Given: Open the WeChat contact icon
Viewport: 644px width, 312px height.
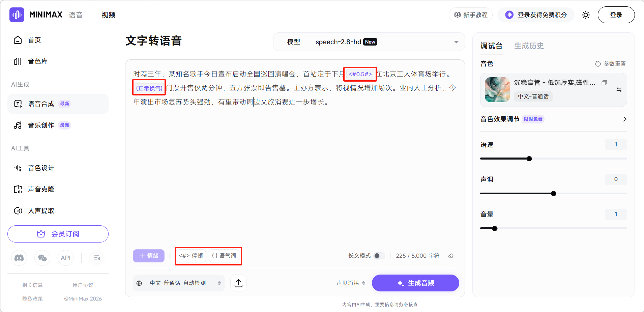Looking at the screenshot, I should pyautogui.click(x=42, y=258).
